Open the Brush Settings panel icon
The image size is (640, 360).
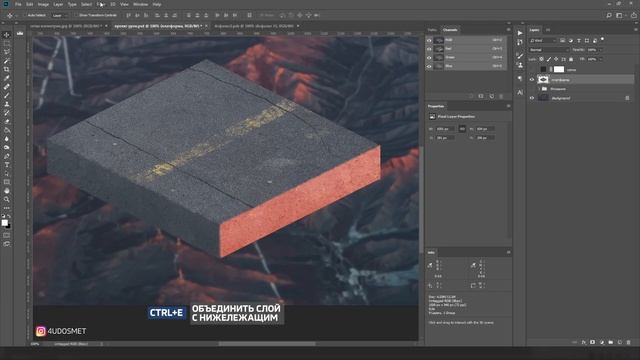coord(520,56)
